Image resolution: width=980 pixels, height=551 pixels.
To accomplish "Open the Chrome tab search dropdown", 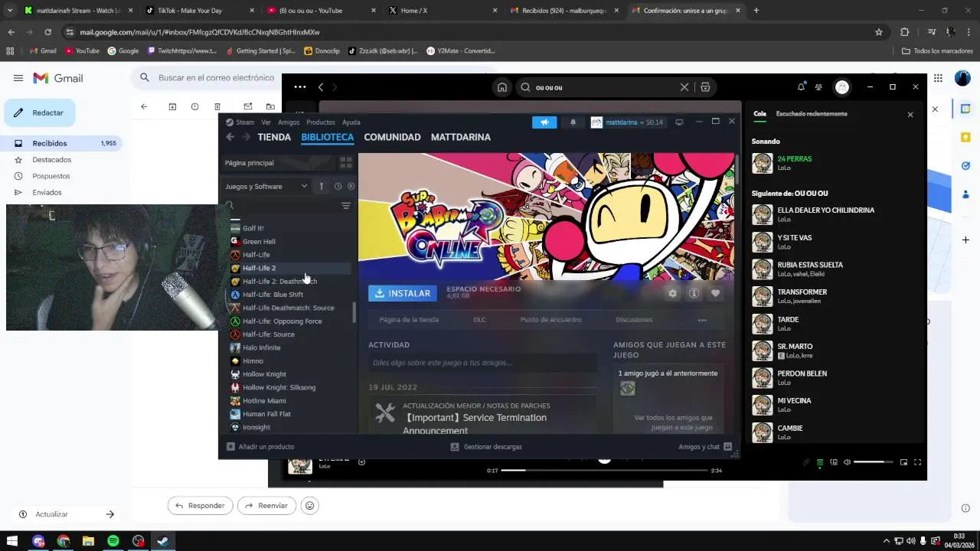I will (10, 11).
